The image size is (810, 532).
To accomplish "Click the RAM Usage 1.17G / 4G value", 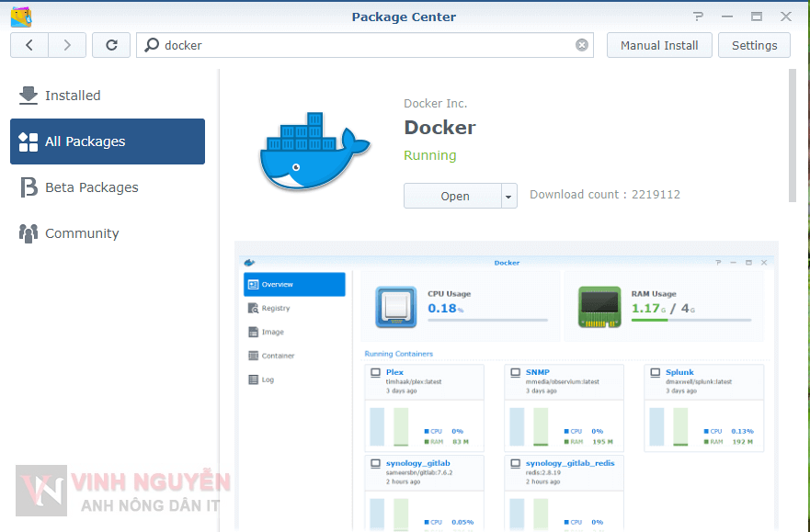I will [663, 309].
